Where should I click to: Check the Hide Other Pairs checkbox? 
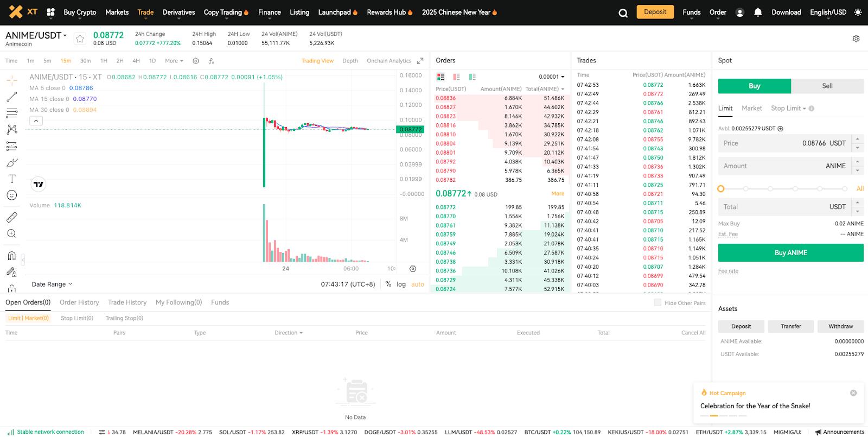658,303
